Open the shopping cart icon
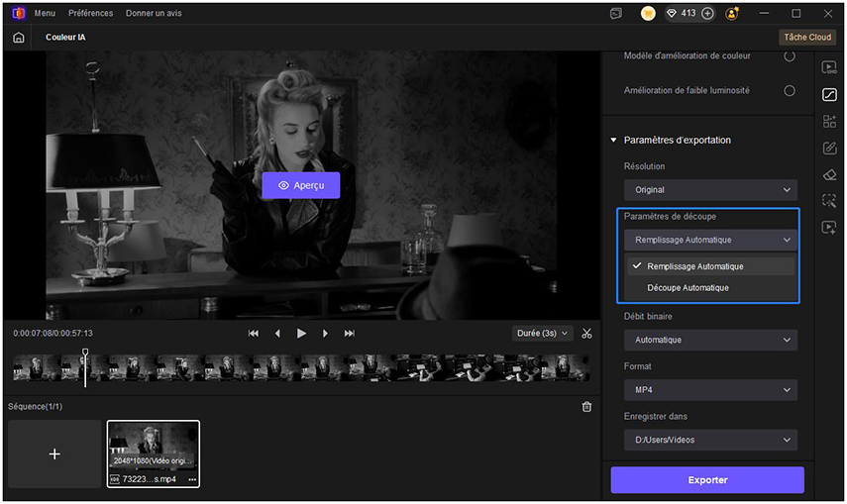Image resolution: width=847 pixels, height=504 pixels. pos(648,14)
